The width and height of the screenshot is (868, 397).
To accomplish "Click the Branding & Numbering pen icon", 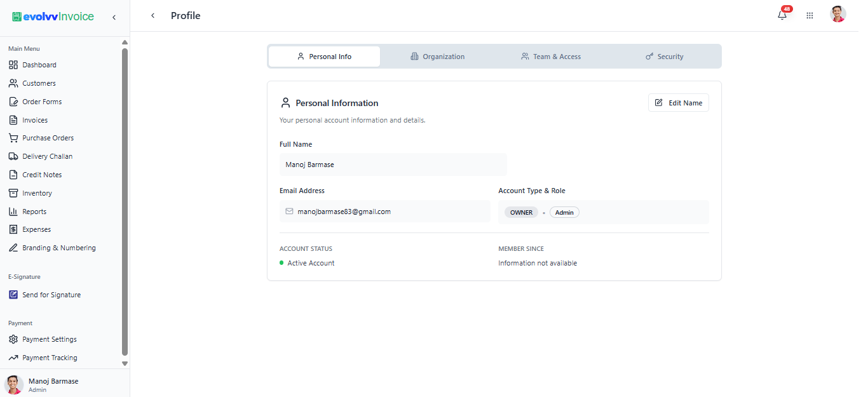I will coord(13,248).
